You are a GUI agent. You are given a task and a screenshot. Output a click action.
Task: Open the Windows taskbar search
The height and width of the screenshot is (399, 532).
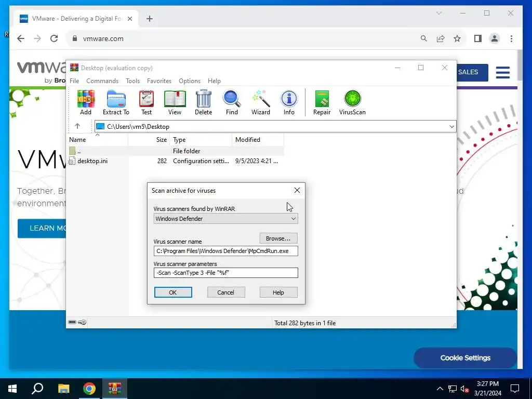[x=37, y=389]
